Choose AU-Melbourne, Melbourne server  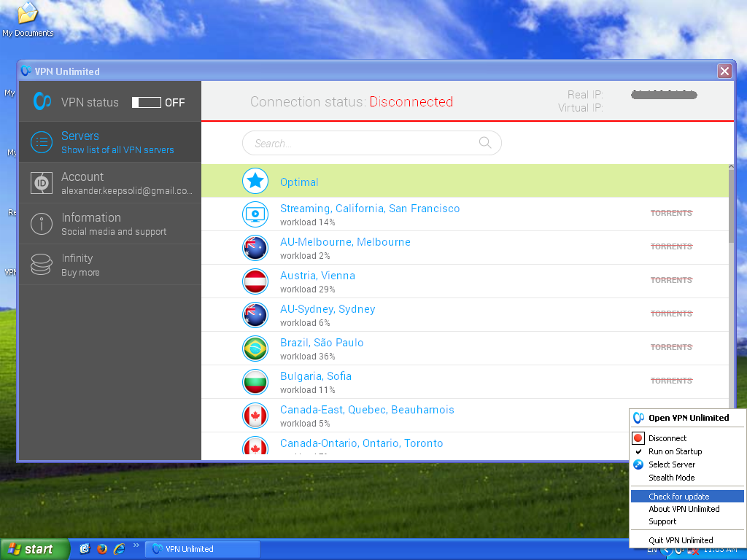(x=465, y=248)
